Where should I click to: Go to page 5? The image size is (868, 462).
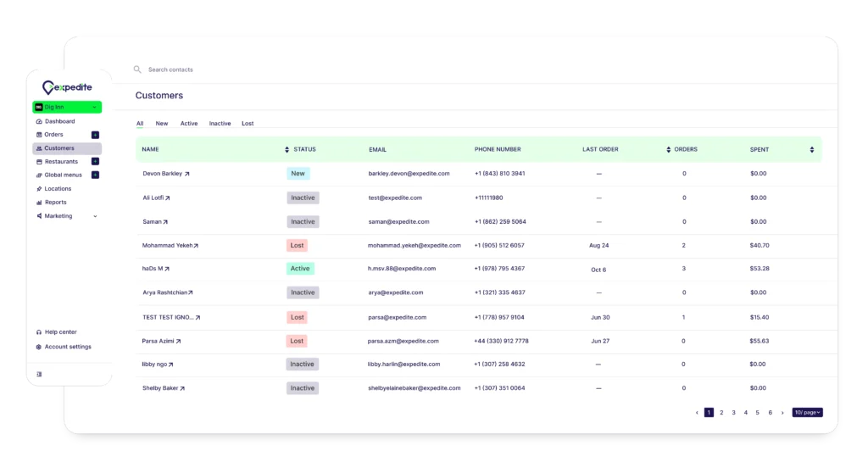(x=757, y=413)
